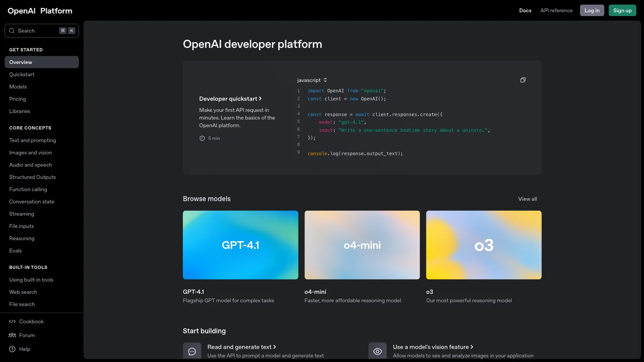Click the Help question mark icon
This screenshot has height=362, width=644.
point(12,349)
